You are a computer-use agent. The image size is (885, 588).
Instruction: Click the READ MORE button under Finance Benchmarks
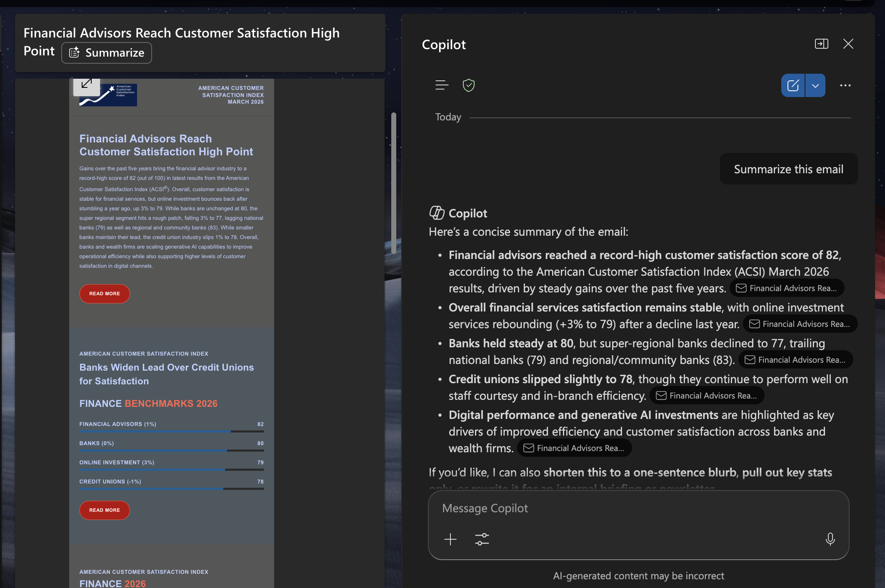105,510
